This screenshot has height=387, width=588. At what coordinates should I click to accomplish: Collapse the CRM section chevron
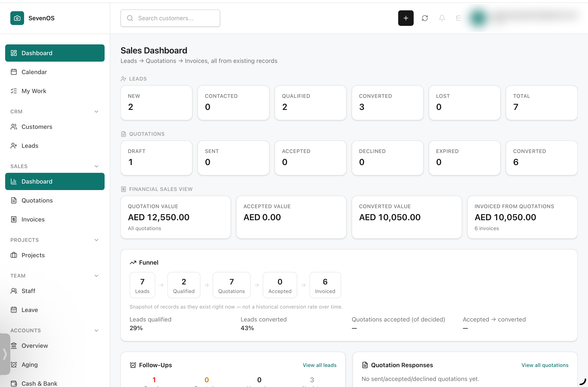pos(96,112)
